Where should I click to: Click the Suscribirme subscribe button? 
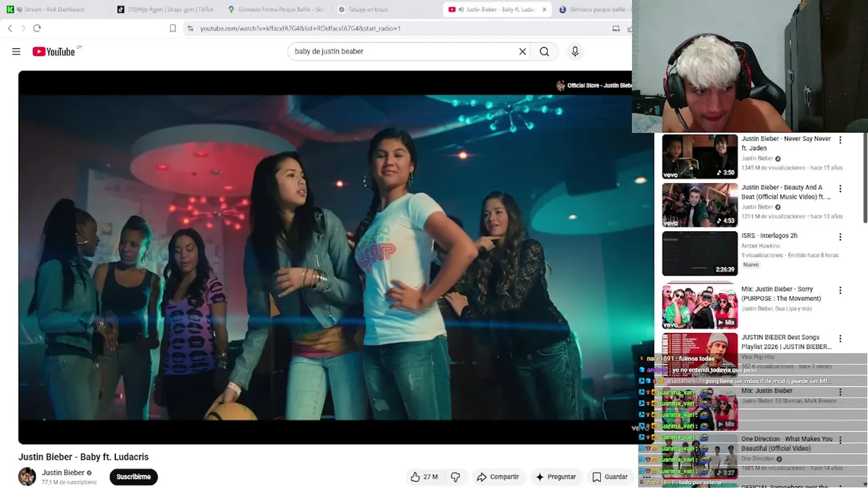click(134, 476)
